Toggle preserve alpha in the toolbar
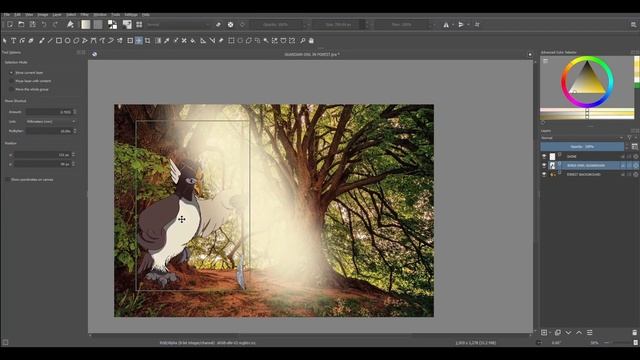The height and width of the screenshot is (360, 640). coord(231,24)
